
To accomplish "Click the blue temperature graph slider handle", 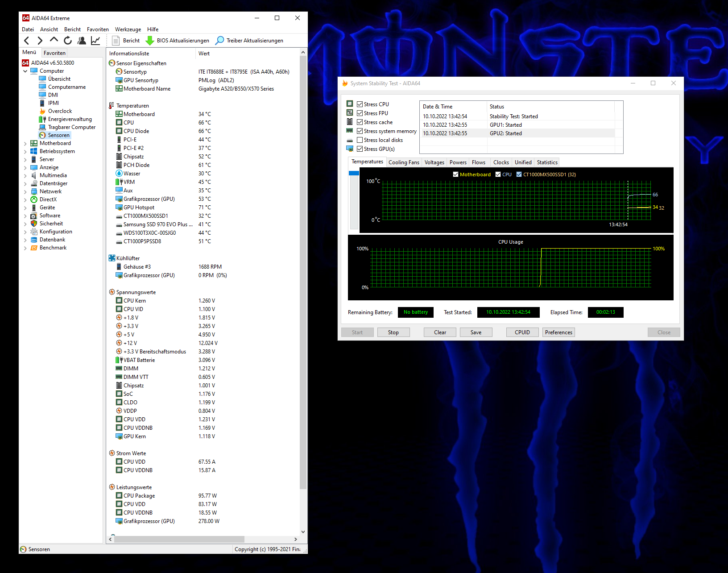I will tap(354, 173).
